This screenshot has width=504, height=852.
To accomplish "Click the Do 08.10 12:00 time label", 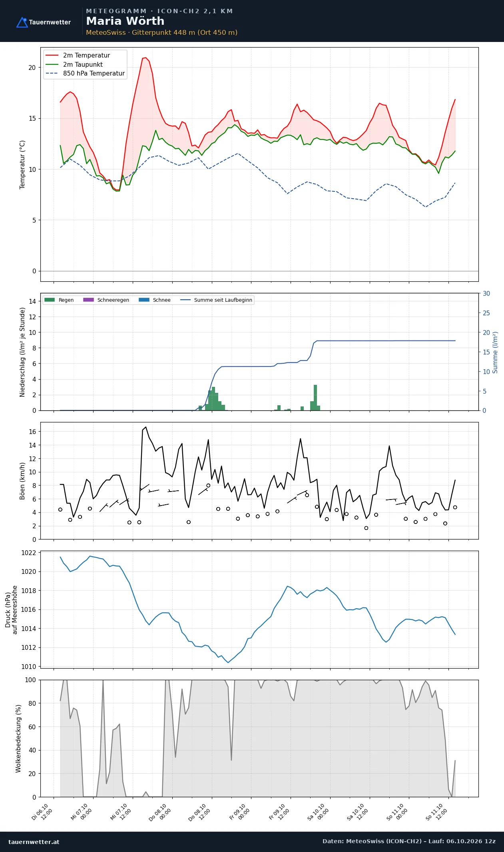I will 199,812.
